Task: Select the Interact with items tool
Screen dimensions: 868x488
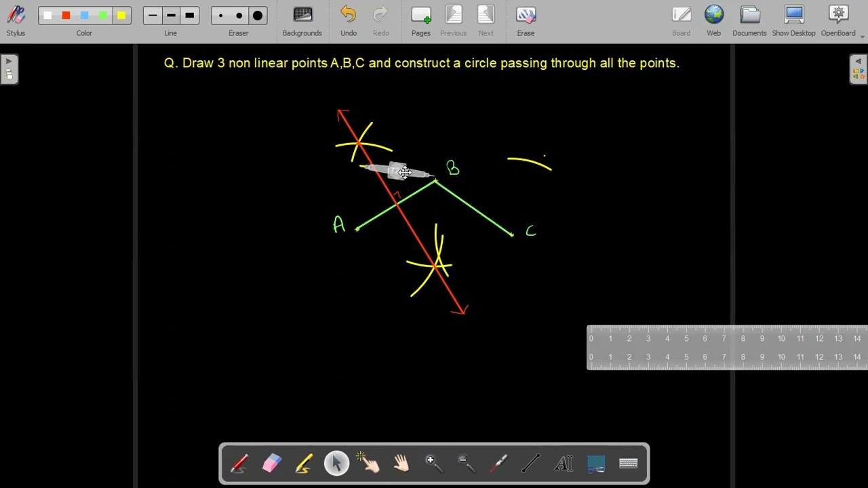Action: [x=369, y=464]
